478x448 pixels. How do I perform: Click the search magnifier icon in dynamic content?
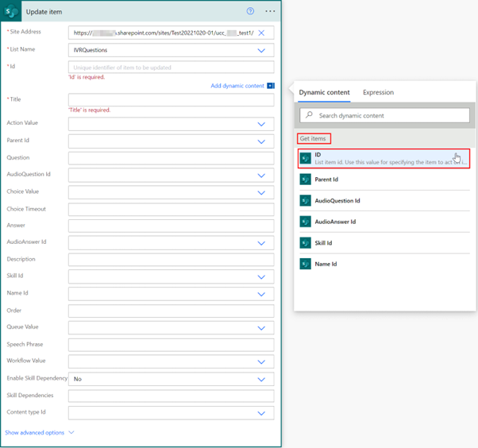tap(309, 115)
